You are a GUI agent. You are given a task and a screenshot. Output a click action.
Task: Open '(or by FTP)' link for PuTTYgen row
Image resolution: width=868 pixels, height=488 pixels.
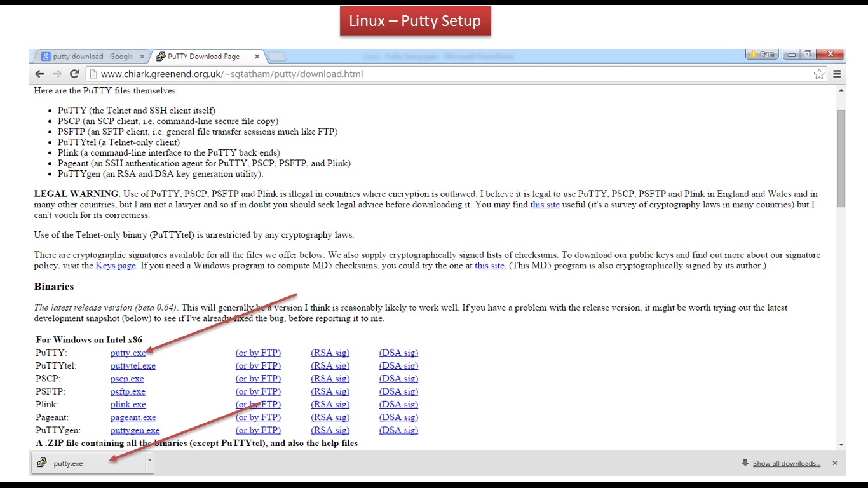(x=258, y=430)
